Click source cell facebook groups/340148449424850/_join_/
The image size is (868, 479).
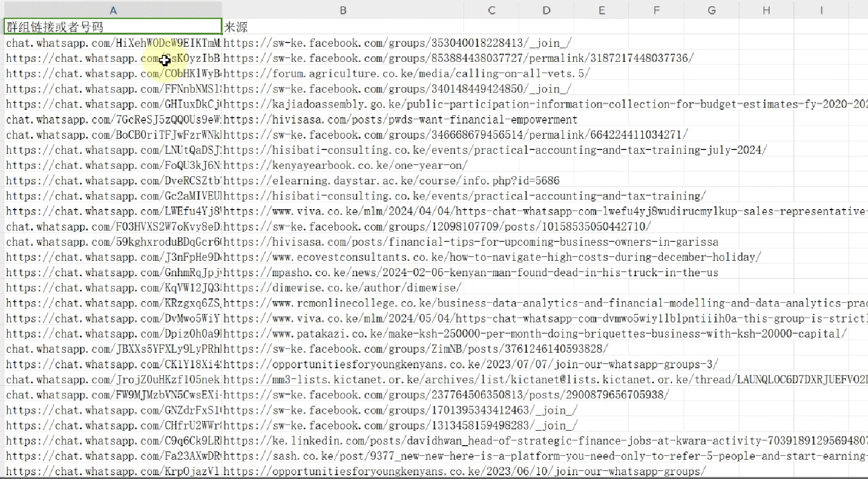point(343,89)
